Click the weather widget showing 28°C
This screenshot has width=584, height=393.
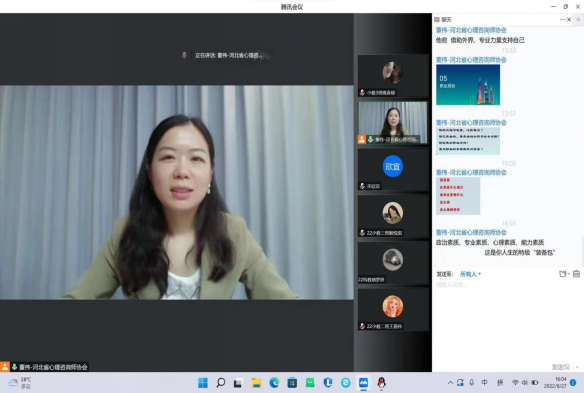tap(20, 383)
